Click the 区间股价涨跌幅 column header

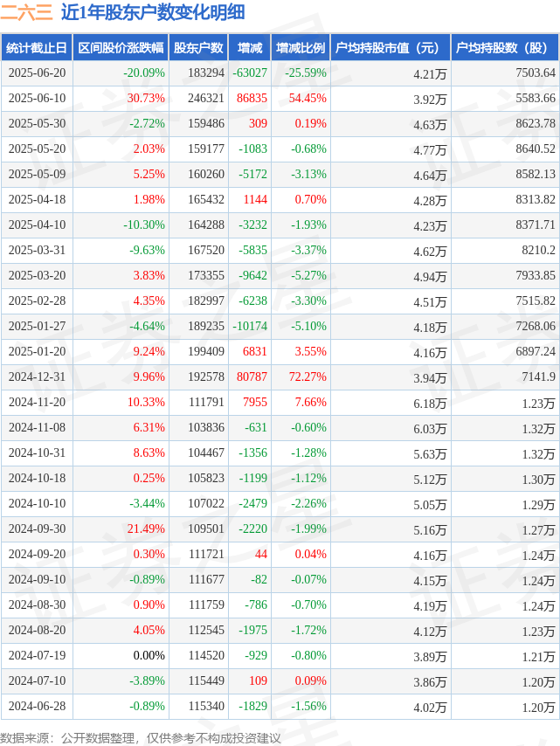[121, 47]
